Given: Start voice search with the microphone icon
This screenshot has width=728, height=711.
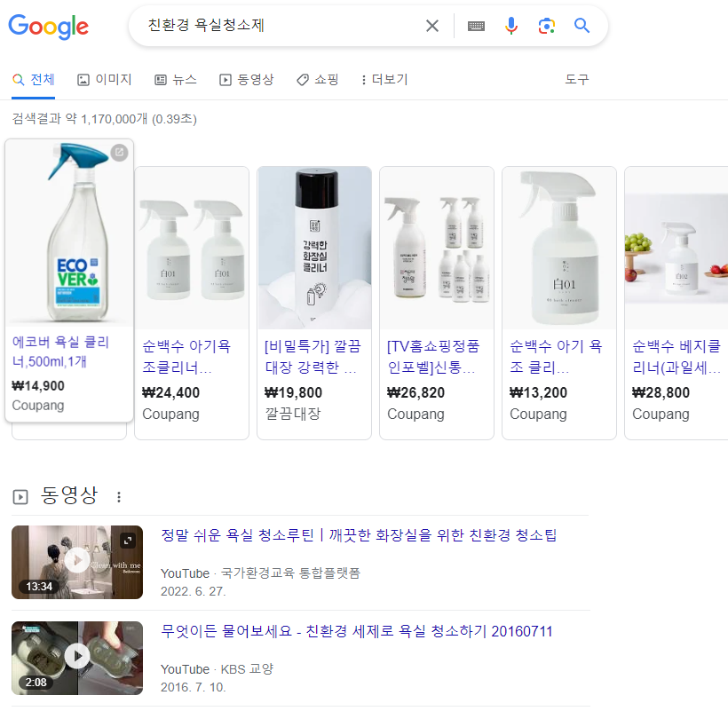Looking at the screenshot, I should 511,26.
